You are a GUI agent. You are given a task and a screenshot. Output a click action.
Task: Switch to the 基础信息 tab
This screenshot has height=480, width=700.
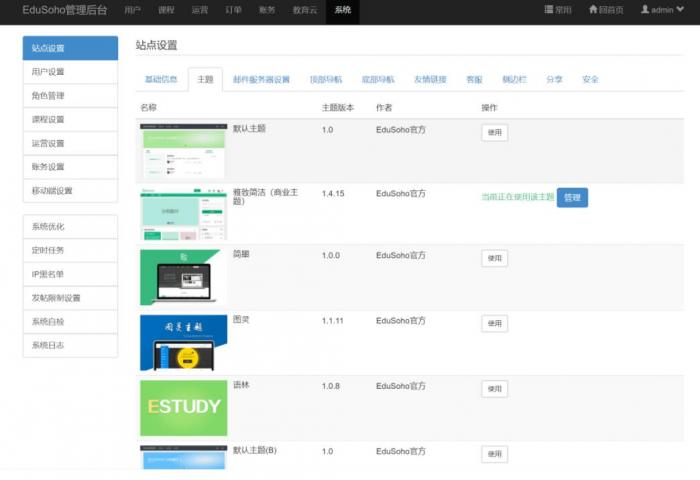tap(161, 79)
